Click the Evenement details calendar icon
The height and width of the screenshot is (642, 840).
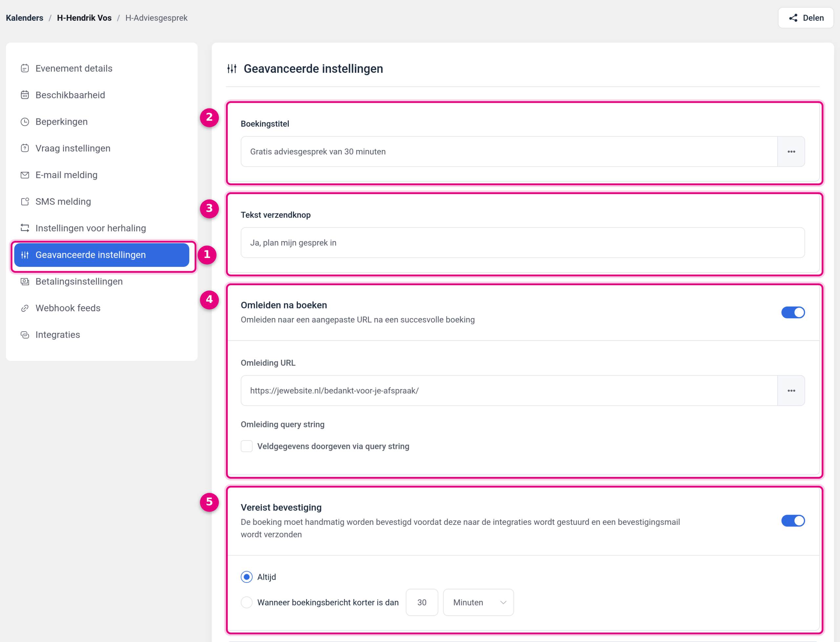coord(25,68)
